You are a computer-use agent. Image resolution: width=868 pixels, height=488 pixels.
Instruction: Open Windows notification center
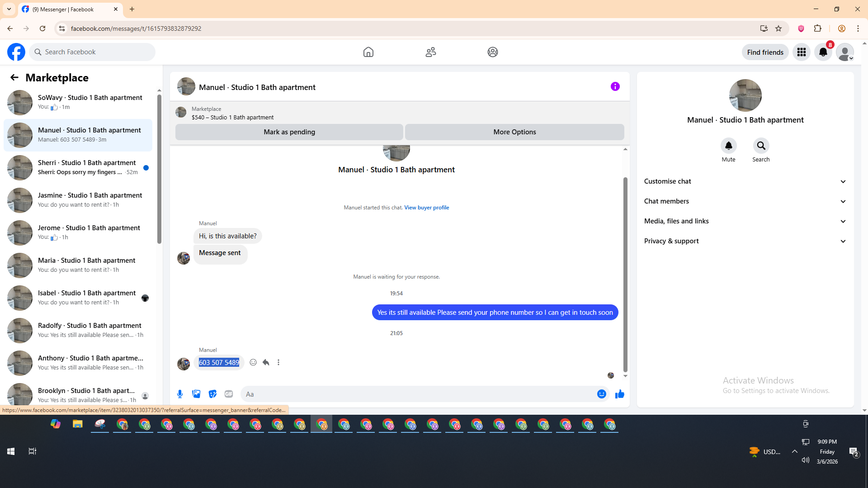pos(854,451)
